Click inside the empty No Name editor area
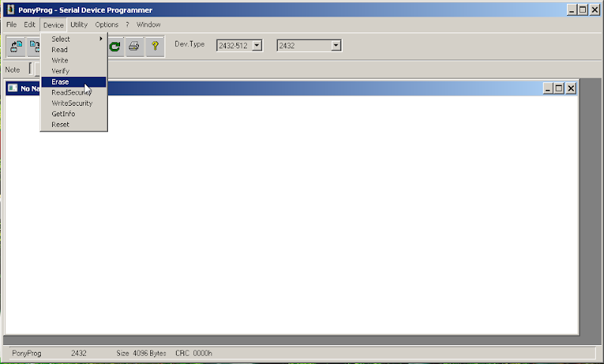 (291, 215)
